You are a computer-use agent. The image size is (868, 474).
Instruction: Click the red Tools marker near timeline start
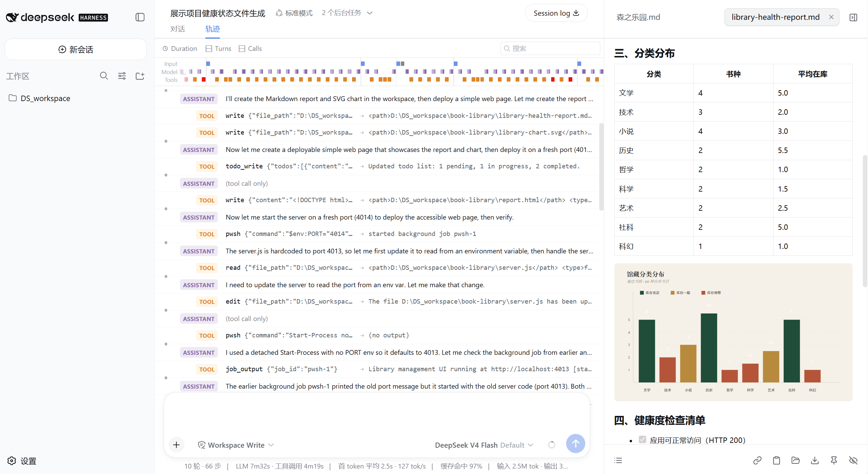coord(204,80)
